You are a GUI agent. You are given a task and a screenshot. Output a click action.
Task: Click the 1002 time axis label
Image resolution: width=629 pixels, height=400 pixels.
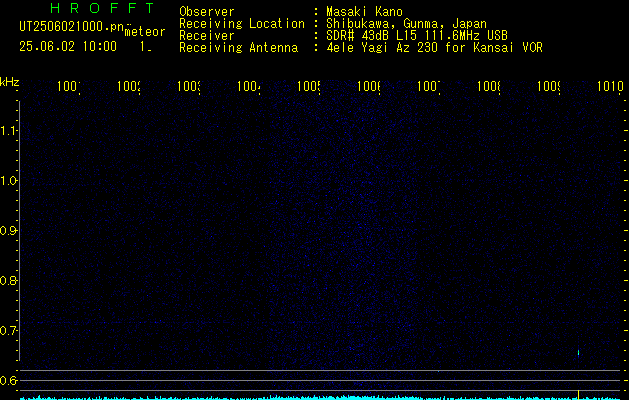(x=128, y=86)
